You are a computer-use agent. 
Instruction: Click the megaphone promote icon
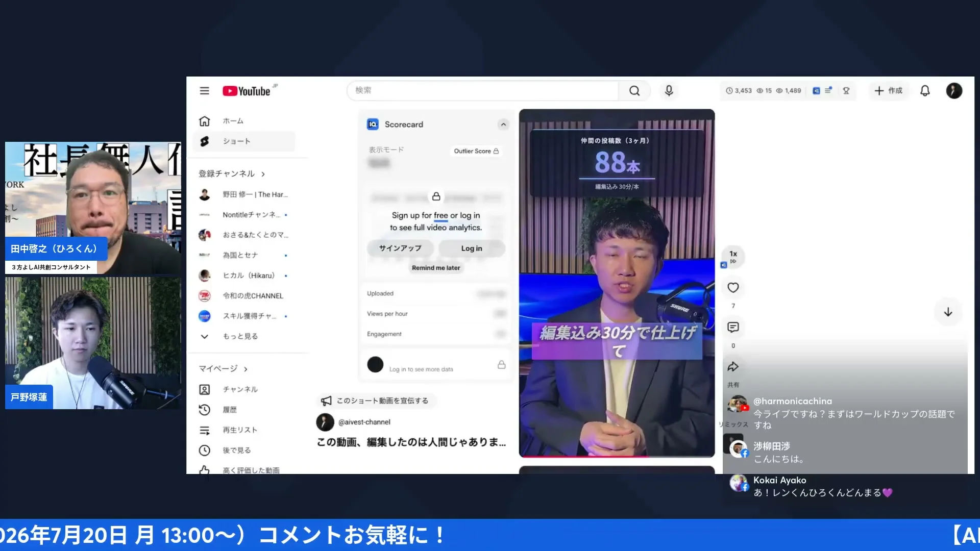(326, 401)
